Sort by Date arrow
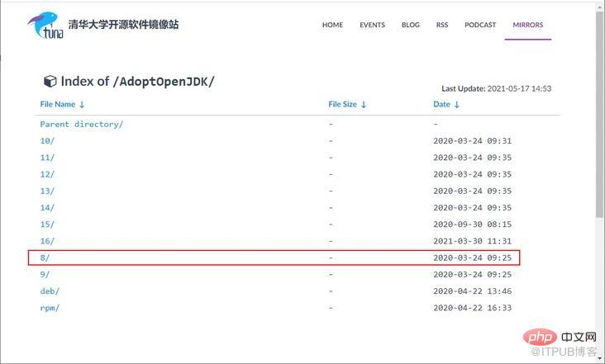Screen dimensions: 605x364 pos(457,104)
